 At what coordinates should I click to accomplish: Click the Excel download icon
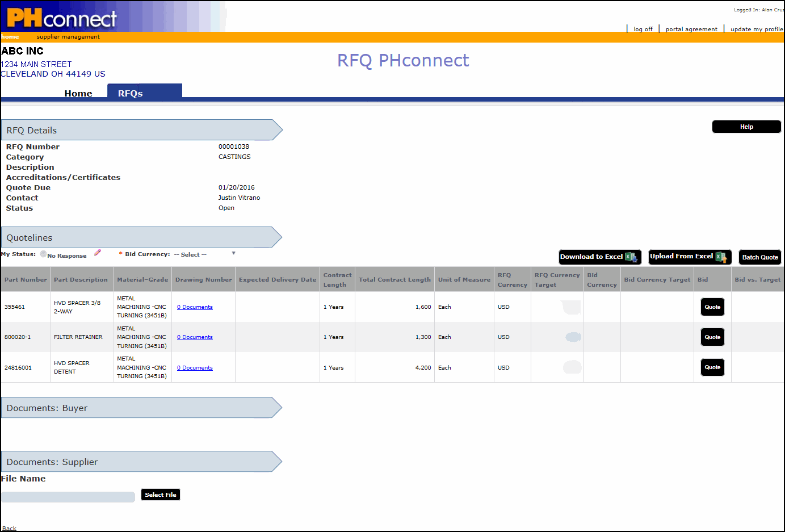(631, 257)
